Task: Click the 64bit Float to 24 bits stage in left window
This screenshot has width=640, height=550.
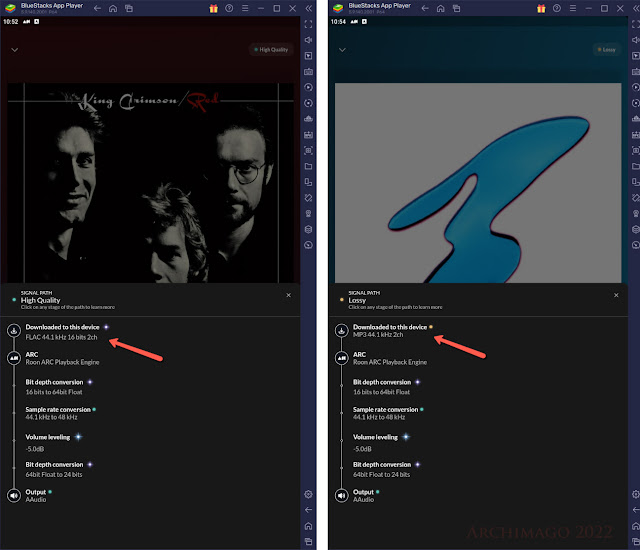Action: point(59,469)
